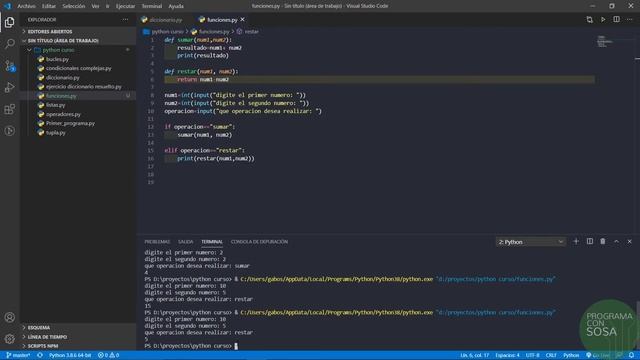The width and height of the screenshot is (640, 360).
Task: Click the Python language mode indicator
Action: click(571, 356)
